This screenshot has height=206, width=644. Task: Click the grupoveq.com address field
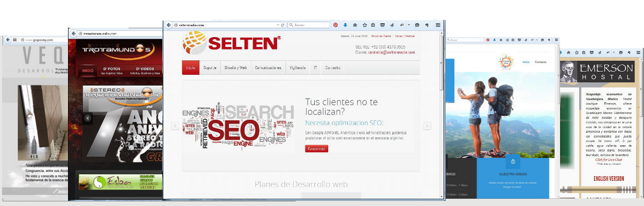tap(41, 40)
